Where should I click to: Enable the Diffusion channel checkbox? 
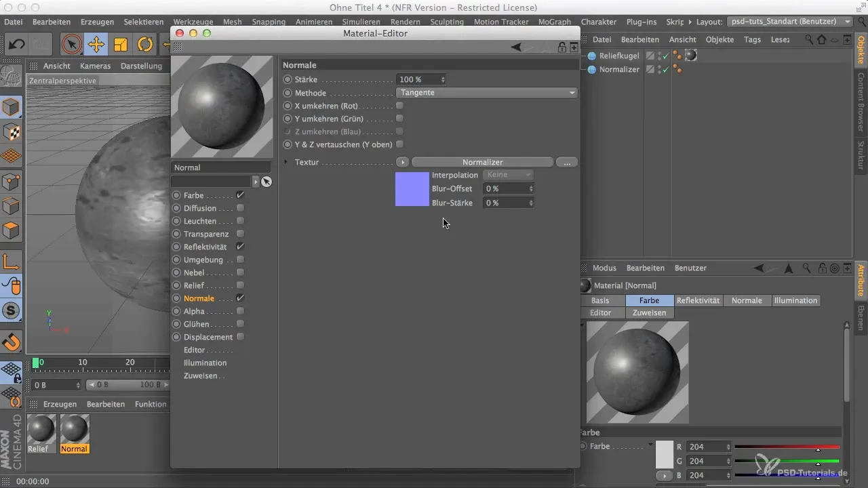coord(240,208)
